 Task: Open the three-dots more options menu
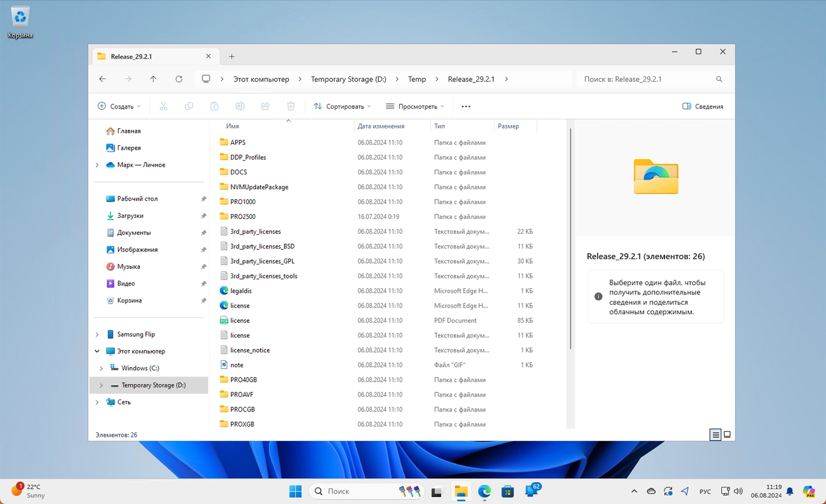(466, 106)
